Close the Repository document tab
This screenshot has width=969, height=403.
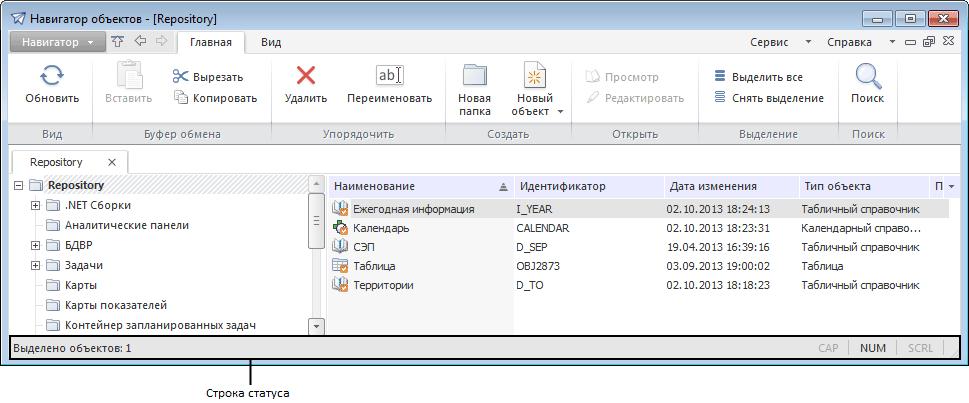112,161
